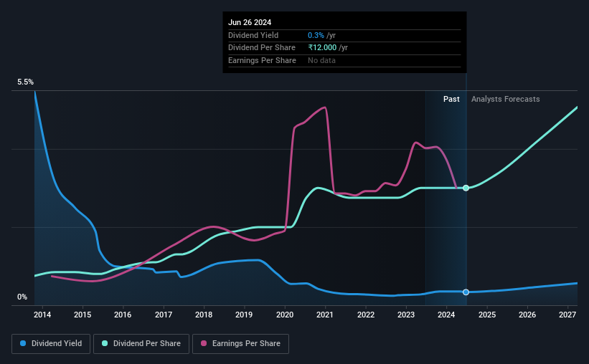Click the 2024 x-axis year label
Screen dimensions: 589x364
[x=446, y=315]
